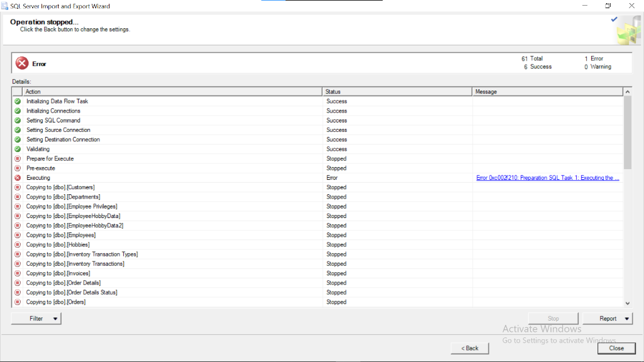Click '61 Total' summary count
644x362 pixels.
[x=532, y=58]
